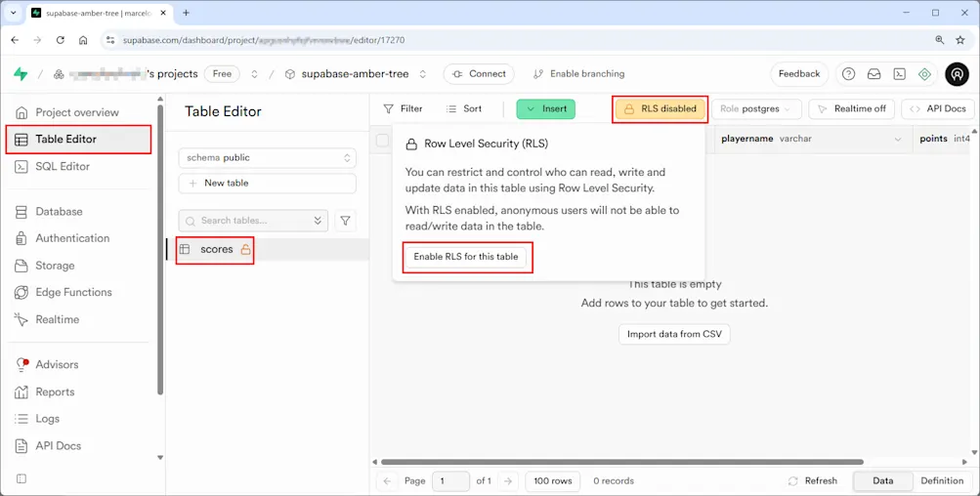Open the user avatar menu
This screenshot has width=980, height=496.
tap(957, 73)
